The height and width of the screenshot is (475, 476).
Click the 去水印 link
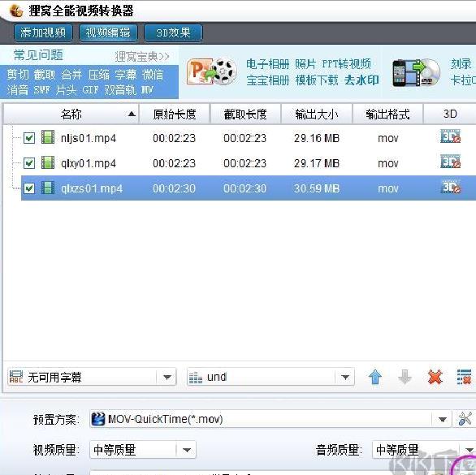(361, 80)
